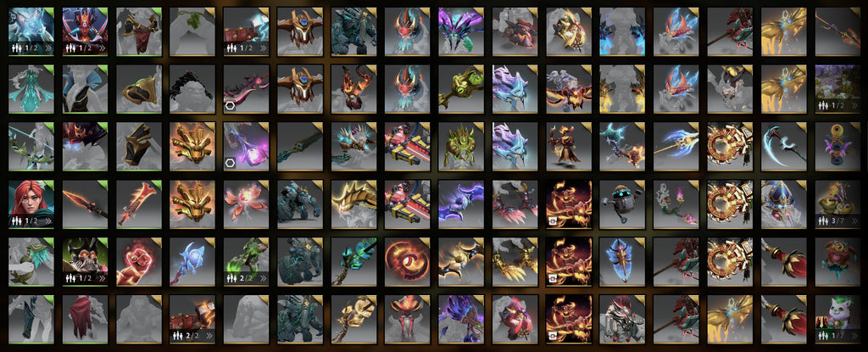Click the hexagon badge on the purple glowing item
This screenshot has height=352, width=868.
pos(231,162)
